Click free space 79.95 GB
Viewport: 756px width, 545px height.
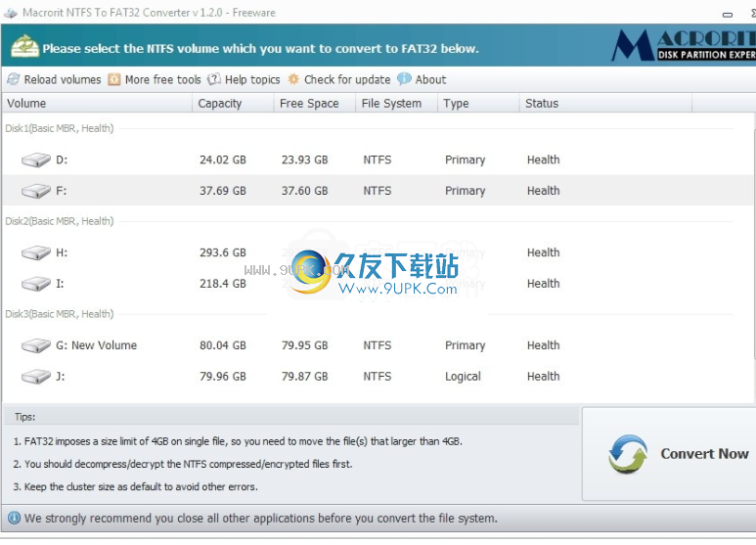click(x=305, y=345)
